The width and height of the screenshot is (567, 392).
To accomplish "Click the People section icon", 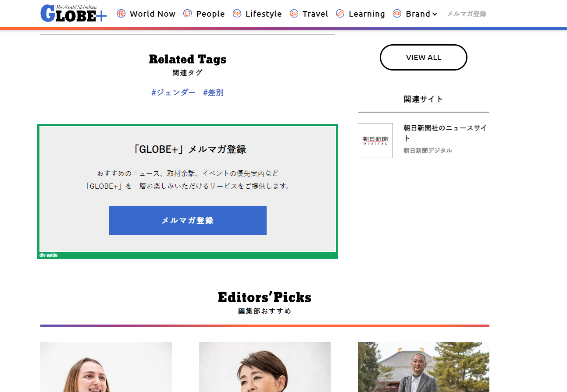I will 187,14.
